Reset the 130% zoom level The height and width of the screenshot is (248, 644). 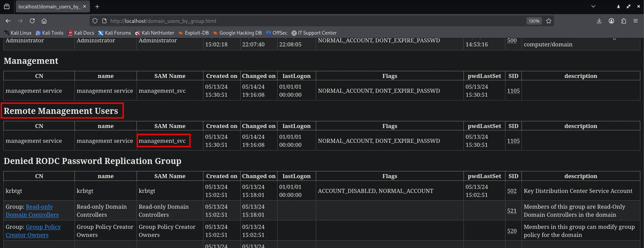pos(534,21)
